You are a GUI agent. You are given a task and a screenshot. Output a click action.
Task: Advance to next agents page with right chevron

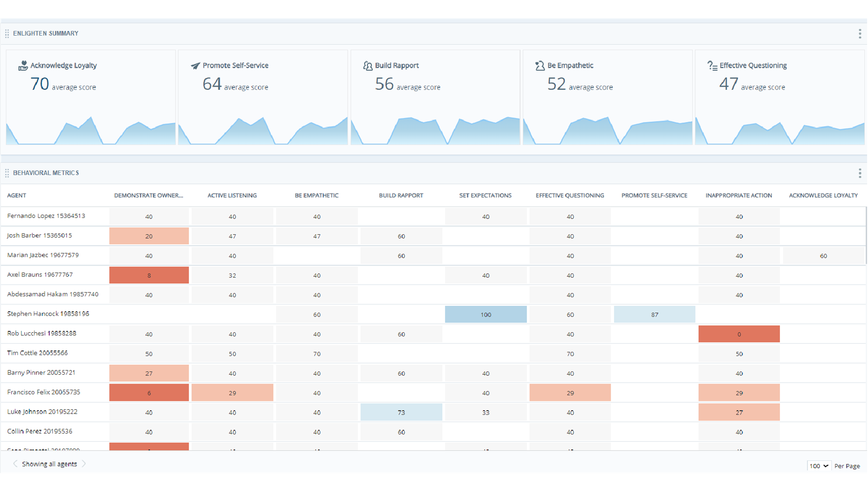tap(84, 464)
